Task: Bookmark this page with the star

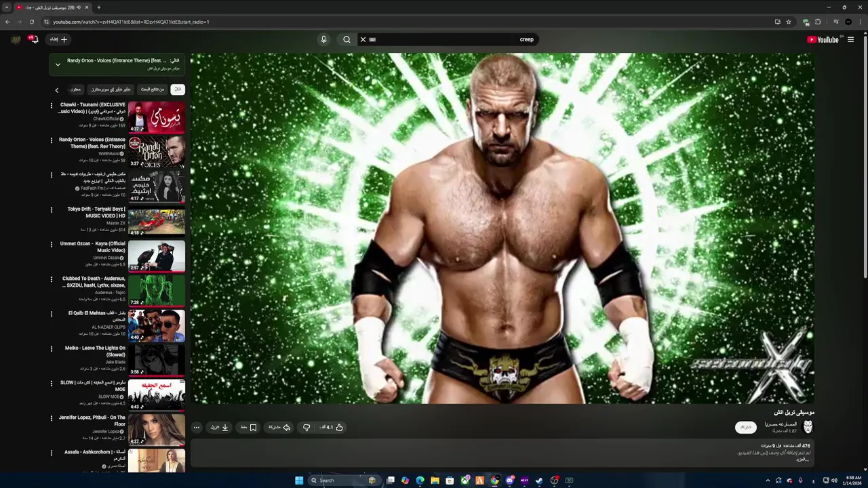Action: click(x=789, y=22)
